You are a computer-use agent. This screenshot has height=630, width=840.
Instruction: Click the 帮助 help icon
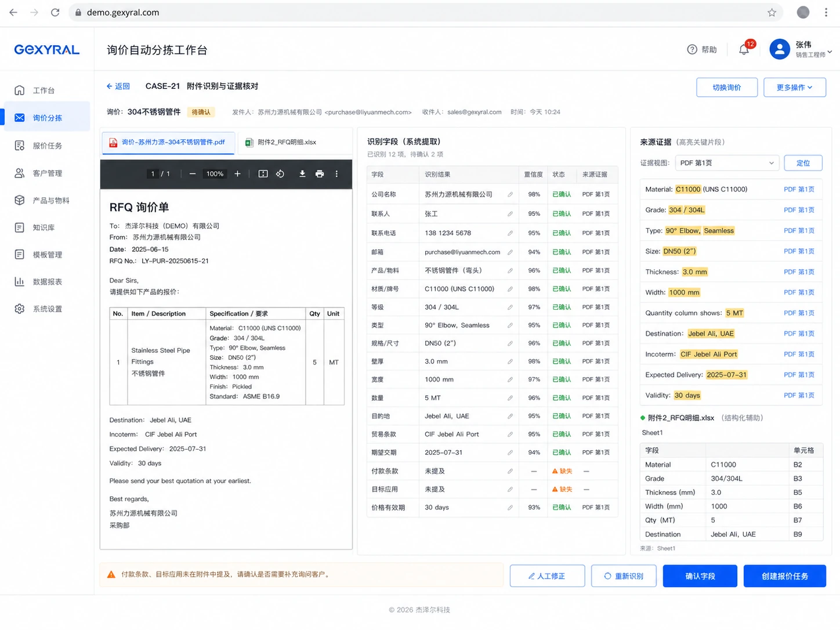pos(692,50)
